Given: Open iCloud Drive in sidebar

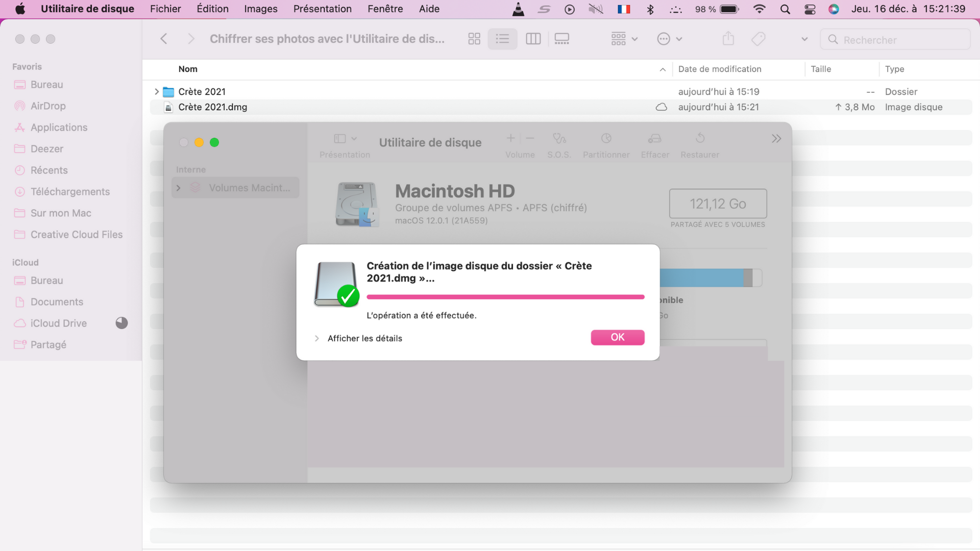Looking at the screenshot, I should coord(59,323).
